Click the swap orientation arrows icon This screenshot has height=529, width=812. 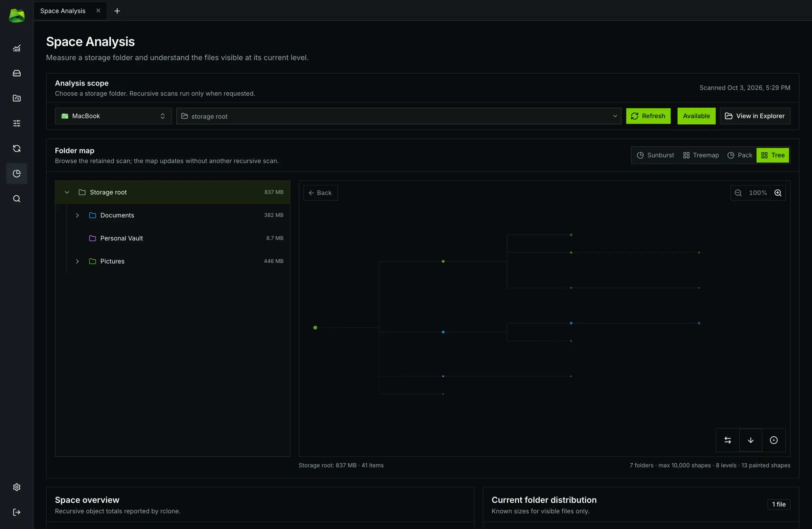pos(728,440)
